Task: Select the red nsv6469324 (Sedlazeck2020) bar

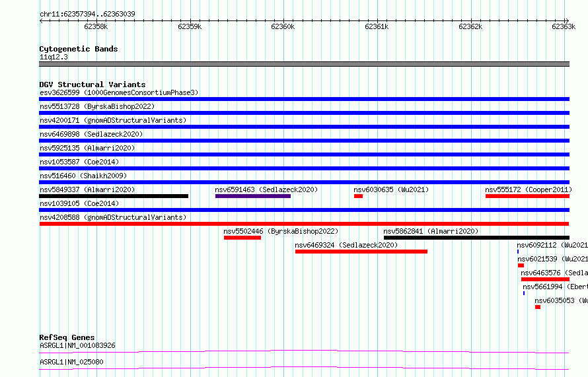Action: 361,252
